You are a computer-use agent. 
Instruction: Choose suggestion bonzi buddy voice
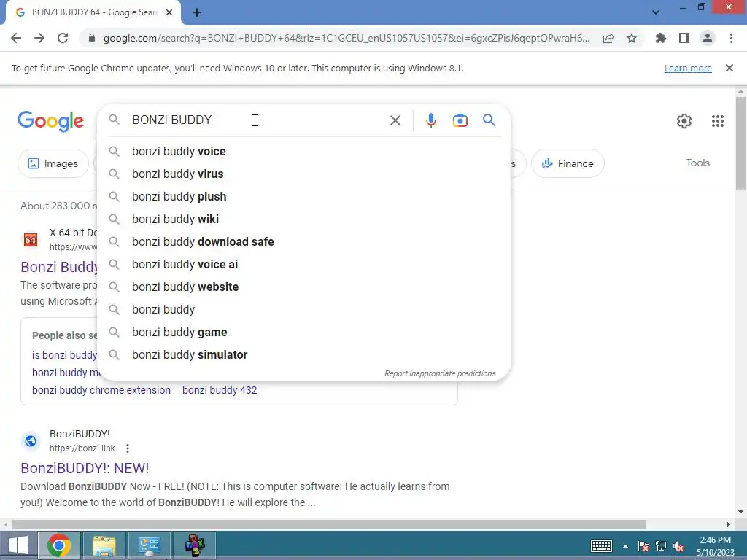click(304, 152)
